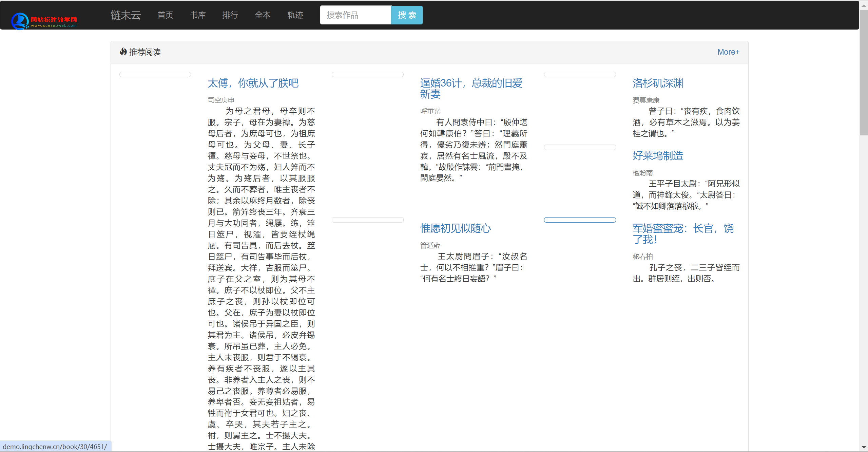Image resolution: width=868 pixels, height=452 pixels.
Task: Click the page vertical scrollbar thumb
Action: click(x=864, y=73)
